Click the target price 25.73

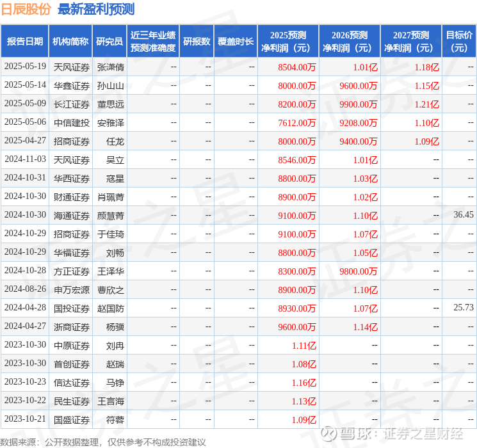click(464, 307)
